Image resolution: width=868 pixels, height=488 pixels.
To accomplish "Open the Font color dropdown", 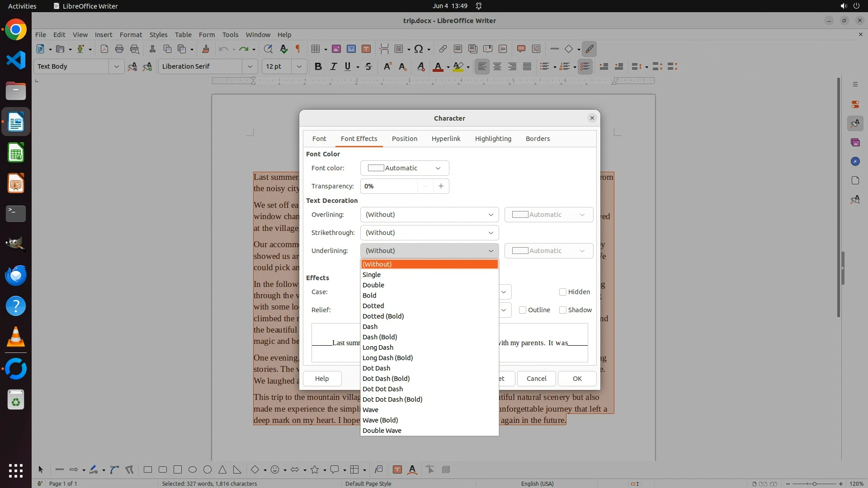I will (404, 168).
